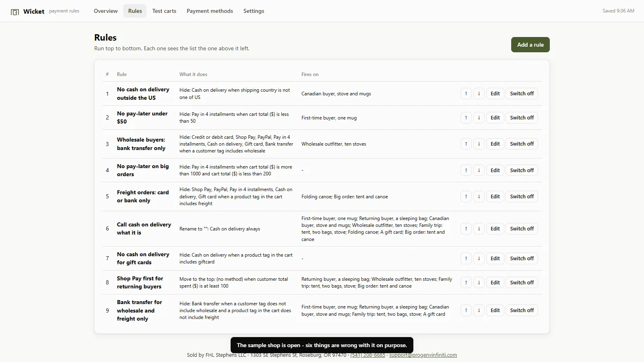
Task: Move up 'Shop Pay first for returning buyers'
Action: (x=466, y=283)
